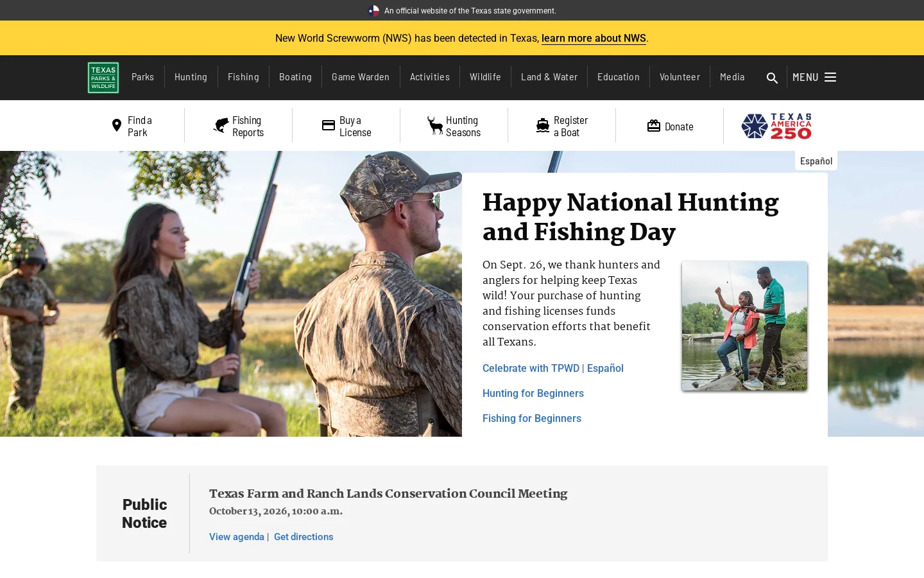
Task: Click the Find a Park map pin icon
Action: tap(117, 125)
